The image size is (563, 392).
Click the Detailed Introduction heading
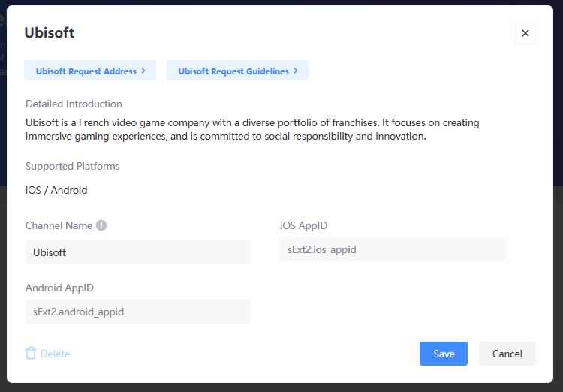pyautogui.click(x=74, y=104)
